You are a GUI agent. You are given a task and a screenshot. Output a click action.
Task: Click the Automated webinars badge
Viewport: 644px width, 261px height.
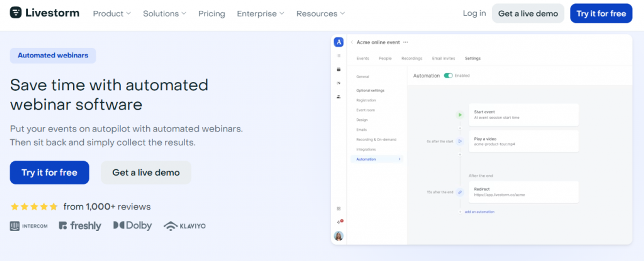53,55
